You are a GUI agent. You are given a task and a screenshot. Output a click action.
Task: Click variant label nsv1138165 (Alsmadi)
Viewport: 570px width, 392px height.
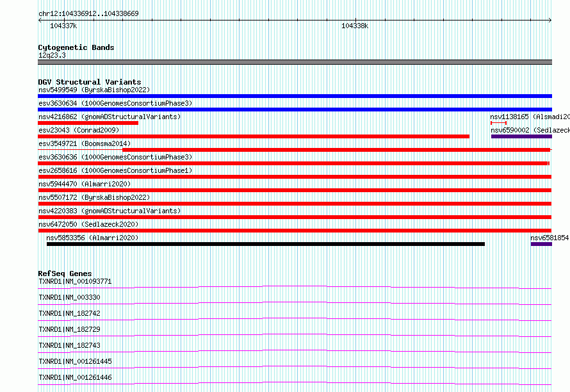coord(530,117)
